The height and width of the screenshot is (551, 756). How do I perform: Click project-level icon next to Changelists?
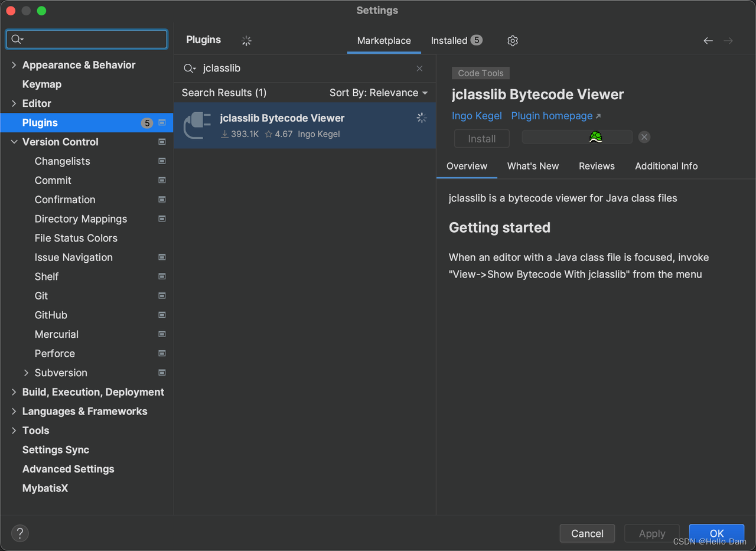pos(162,161)
